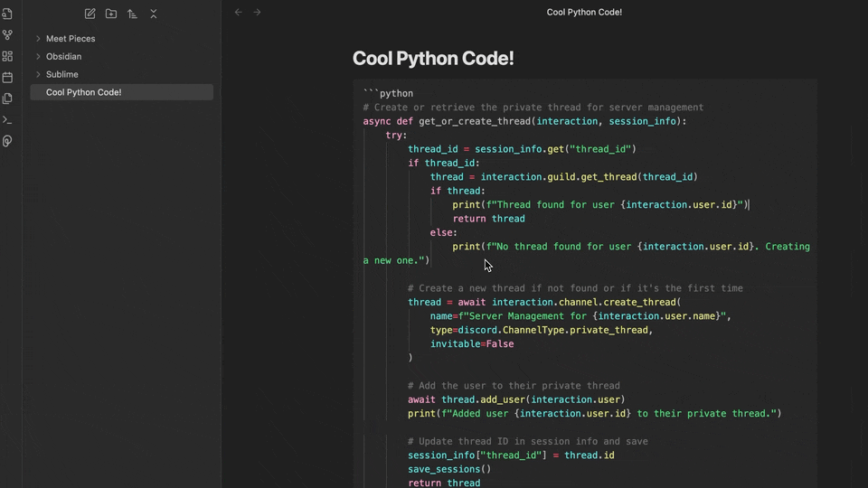Image resolution: width=868 pixels, height=488 pixels.
Task: Open graph view from the ribbon
Action: [7, 35]
